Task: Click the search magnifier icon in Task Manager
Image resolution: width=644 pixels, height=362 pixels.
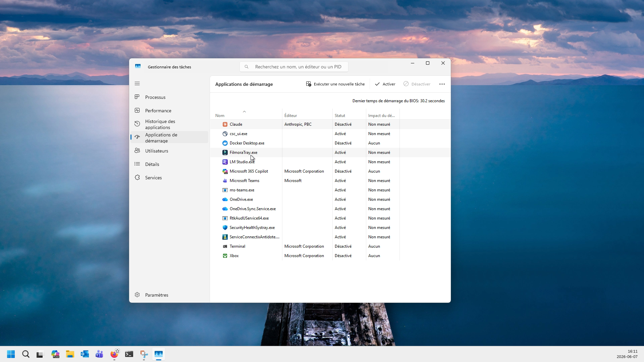Action: click(247, 67)
